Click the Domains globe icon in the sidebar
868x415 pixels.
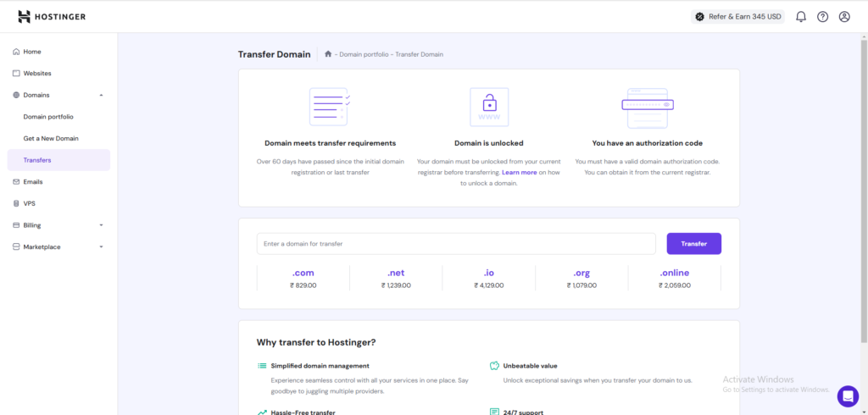coord(16,95)
